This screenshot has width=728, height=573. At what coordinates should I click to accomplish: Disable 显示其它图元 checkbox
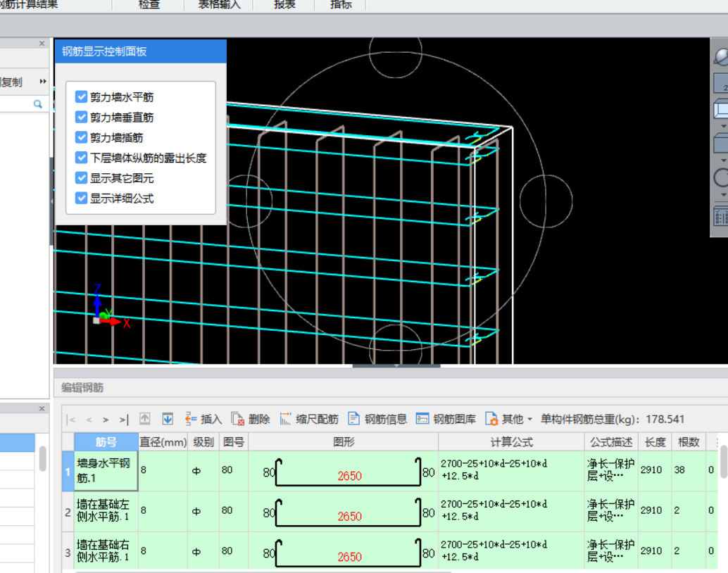(x=81, y=178)
